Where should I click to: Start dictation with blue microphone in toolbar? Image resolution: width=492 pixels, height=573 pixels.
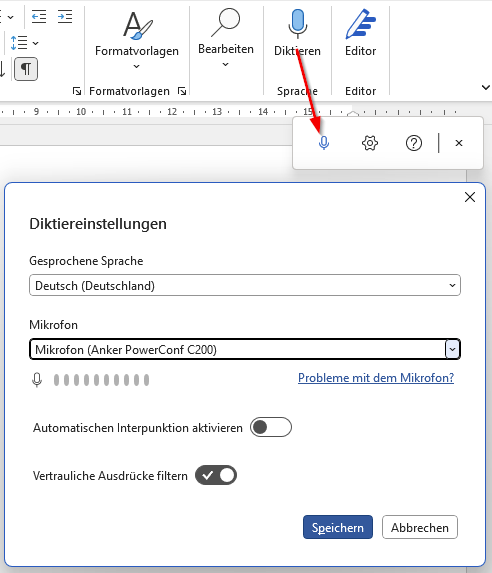(324, 143)
